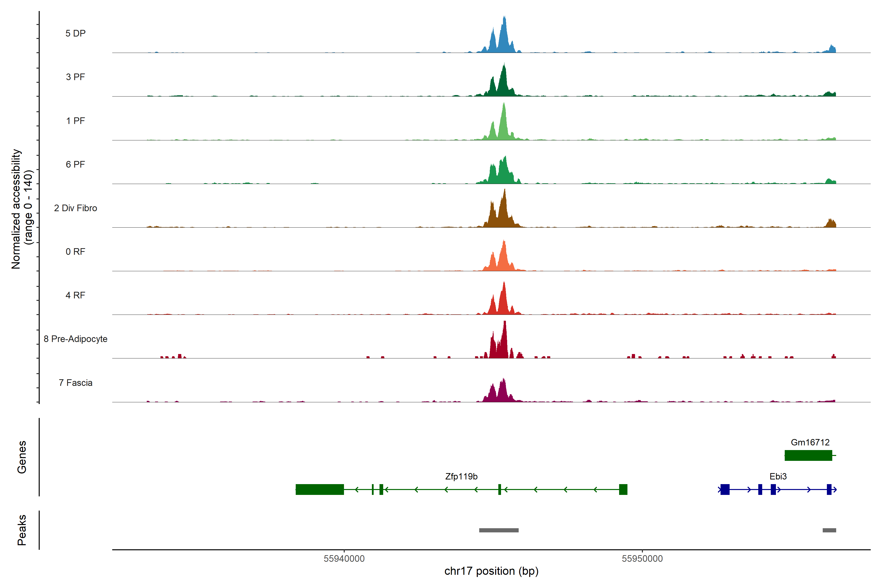This screenshot has height=588, width=882.
Task: Click the 8 Pre-Adipocyte track label
Action: [x=75, y=339]
